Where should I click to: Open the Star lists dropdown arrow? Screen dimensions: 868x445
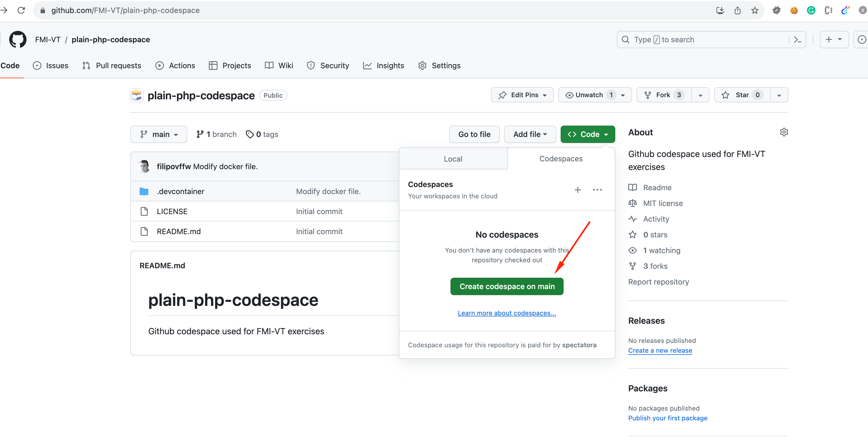coord(779,95)
